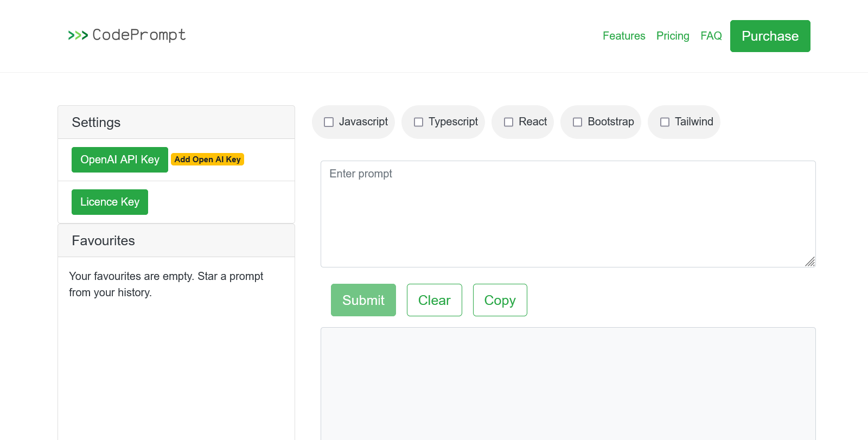Select the Tailwind checkbox
Screen dimensions: 868x440
pyautogui.click(x=665, y=122)
